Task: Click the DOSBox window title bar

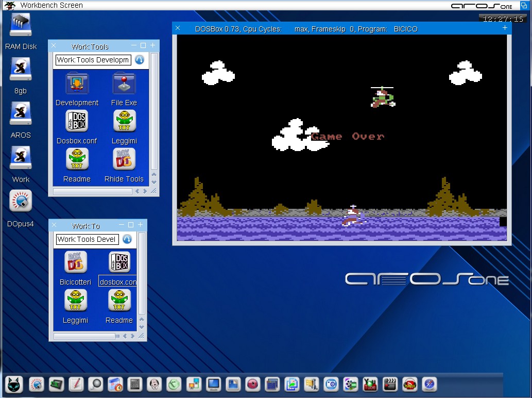Action: point(341,29)
